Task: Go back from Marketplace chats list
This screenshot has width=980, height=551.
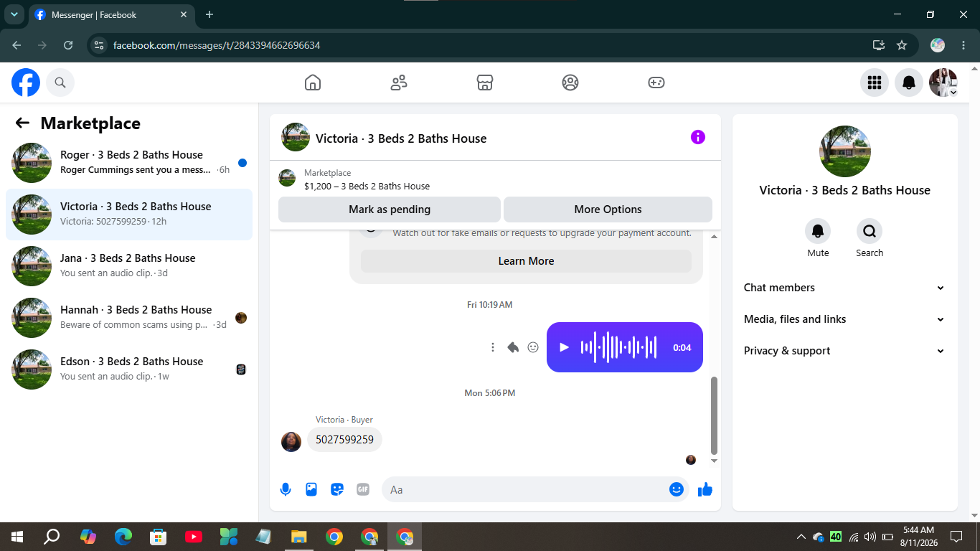Action: (22, 123)
